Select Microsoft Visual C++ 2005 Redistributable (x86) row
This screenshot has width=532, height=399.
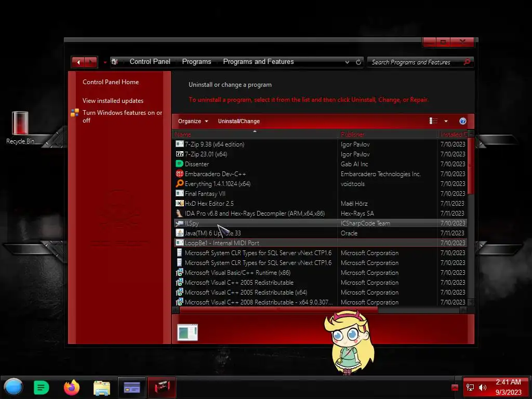tap(321, 282)
